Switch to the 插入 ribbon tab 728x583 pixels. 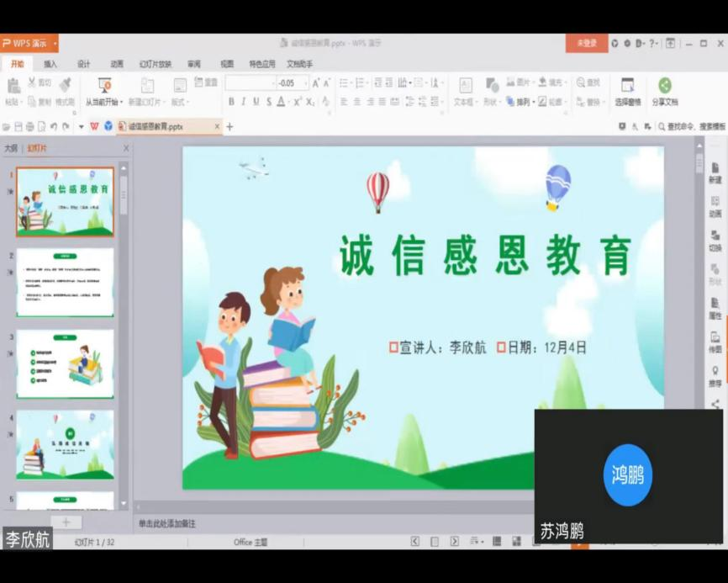(x=50, y=64)
